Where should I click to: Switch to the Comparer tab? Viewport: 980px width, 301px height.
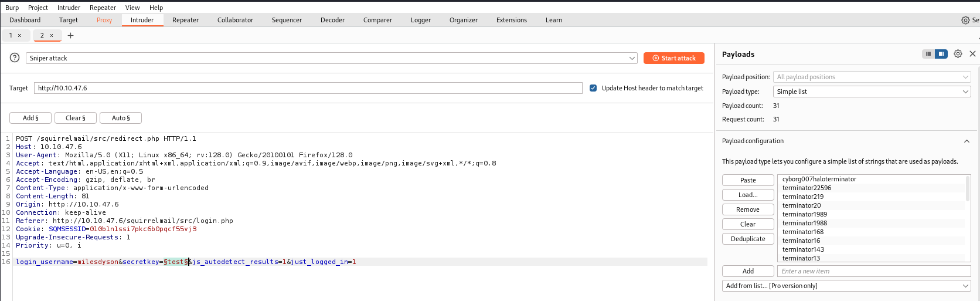[377, 20]
